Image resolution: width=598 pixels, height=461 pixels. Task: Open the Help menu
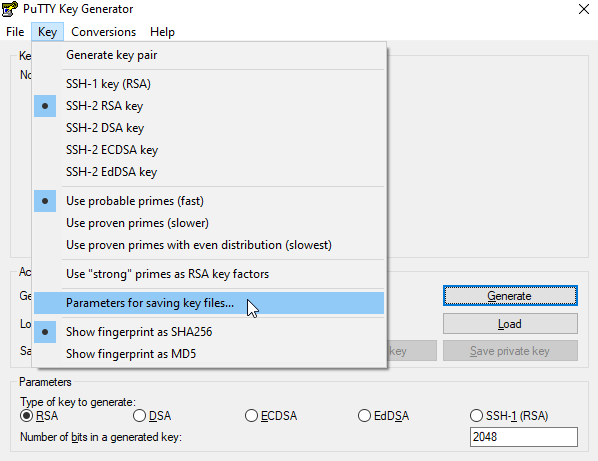(x=162, y=32)
